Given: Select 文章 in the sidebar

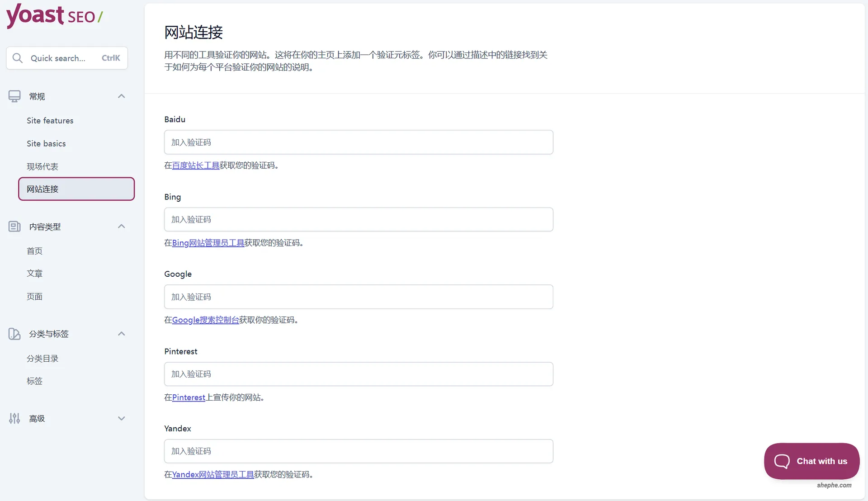Looking at the screenshot, I should click(x=34, y=273).
